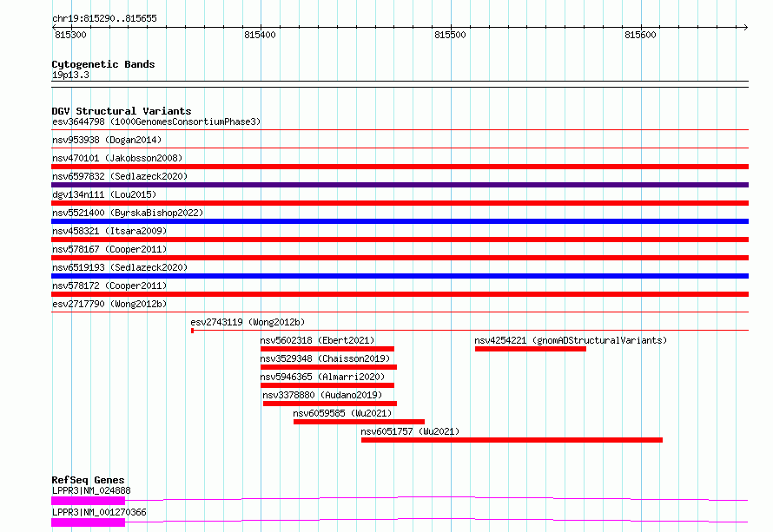Open the nsv470101 (Jakobsson2008) label

coord(117,158)
